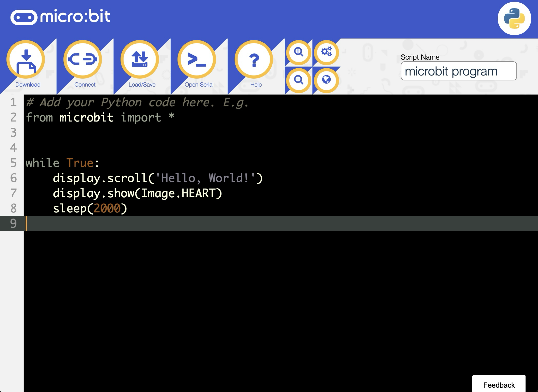The height and width of the screenshot is (392, 538).
Task: Open the Load/Save dialog
Action: [140, 59]
